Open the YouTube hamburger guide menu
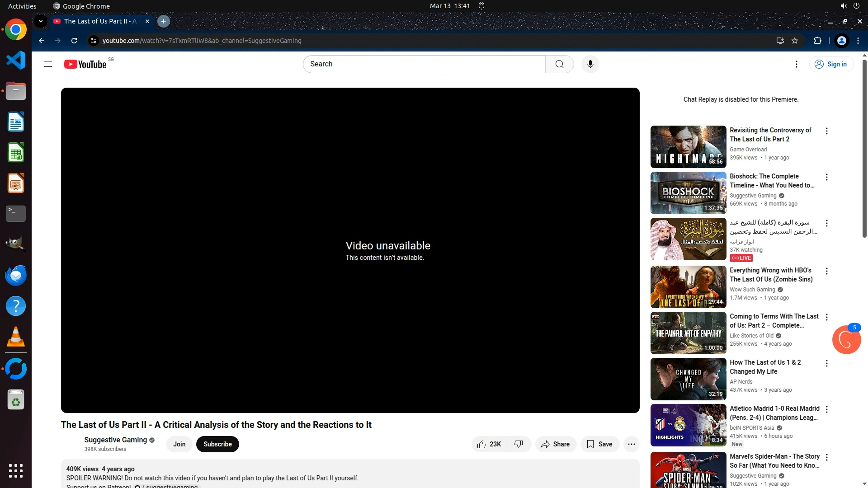This screenshot has height=488, width=868. (x=48, y=64)
